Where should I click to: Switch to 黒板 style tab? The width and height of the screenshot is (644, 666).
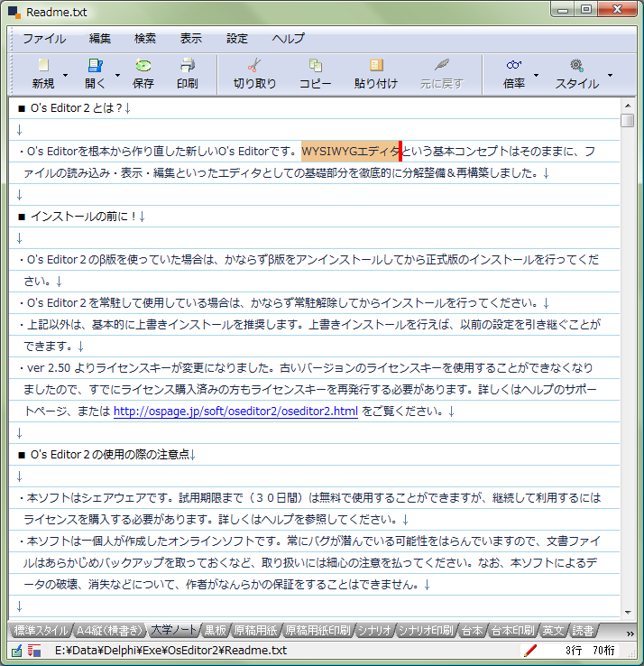tap(216, 630)
